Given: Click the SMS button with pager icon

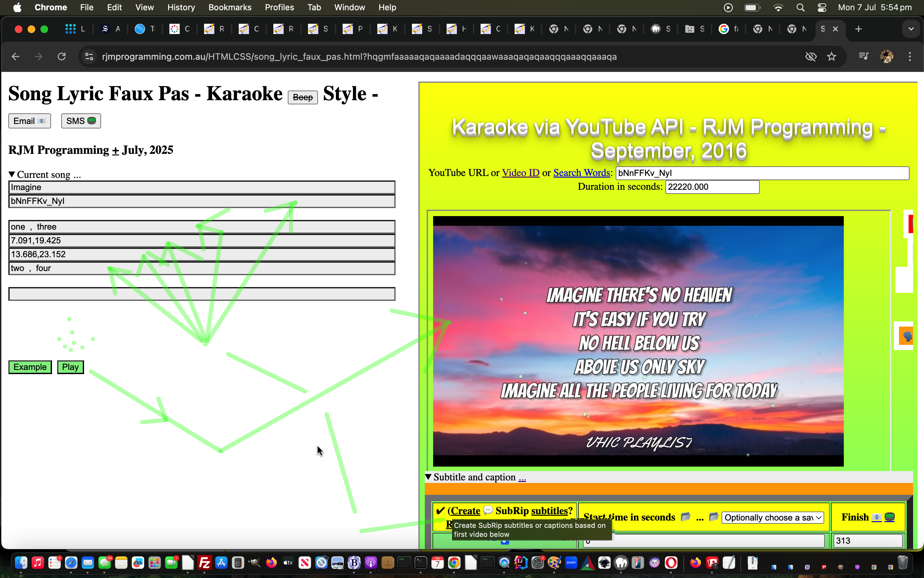Looking at the screenshot, I should [81, 121].
